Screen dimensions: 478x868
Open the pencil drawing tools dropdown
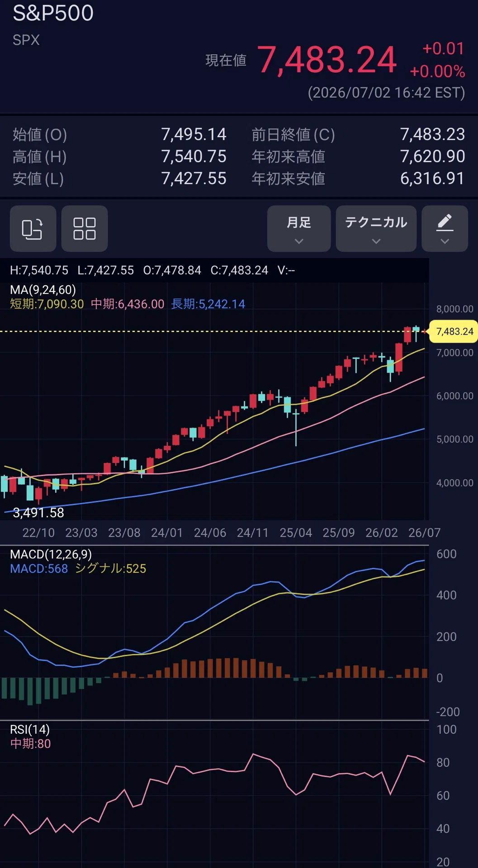coord(445,228)
